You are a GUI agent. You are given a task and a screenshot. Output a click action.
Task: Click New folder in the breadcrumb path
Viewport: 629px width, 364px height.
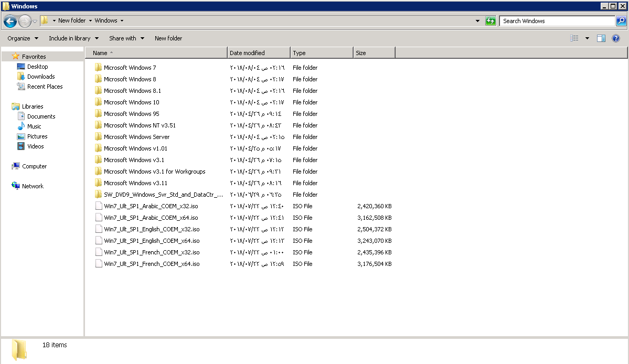pyautogui.click(x=71, y=20)
